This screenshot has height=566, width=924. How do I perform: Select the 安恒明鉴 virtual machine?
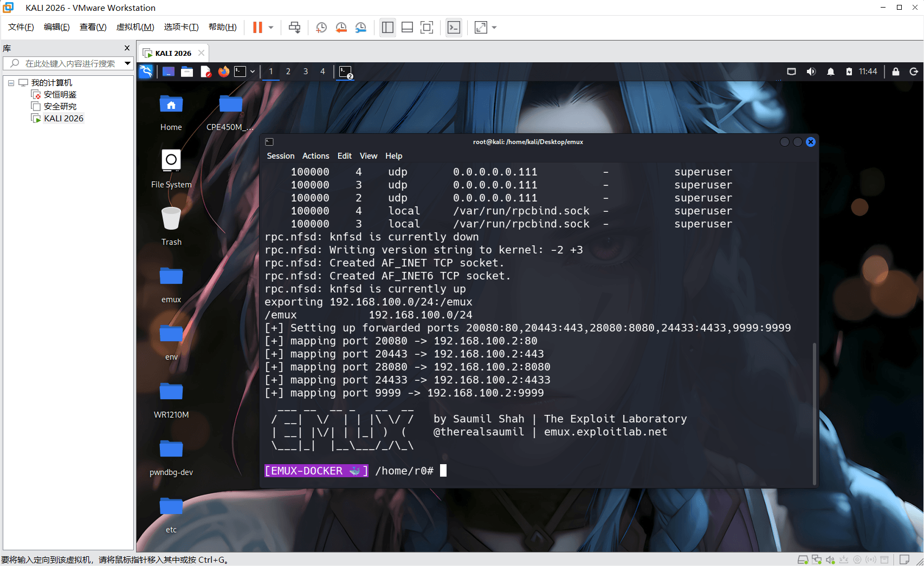pos(54,95)
